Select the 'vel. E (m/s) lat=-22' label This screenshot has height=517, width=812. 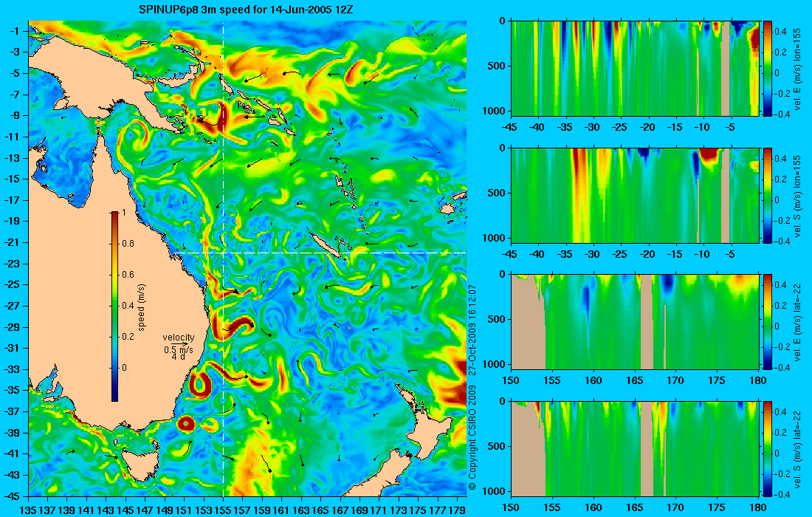[797, 322]
